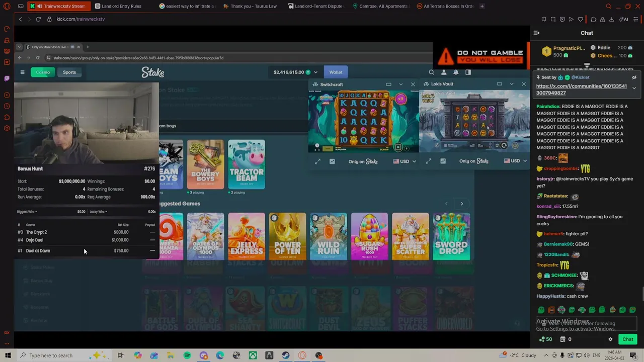This screenshot has height=362, width=644.
Task: Open Opera sidebar settings gear
Action: pyautogui.click(x=7, y=128)
